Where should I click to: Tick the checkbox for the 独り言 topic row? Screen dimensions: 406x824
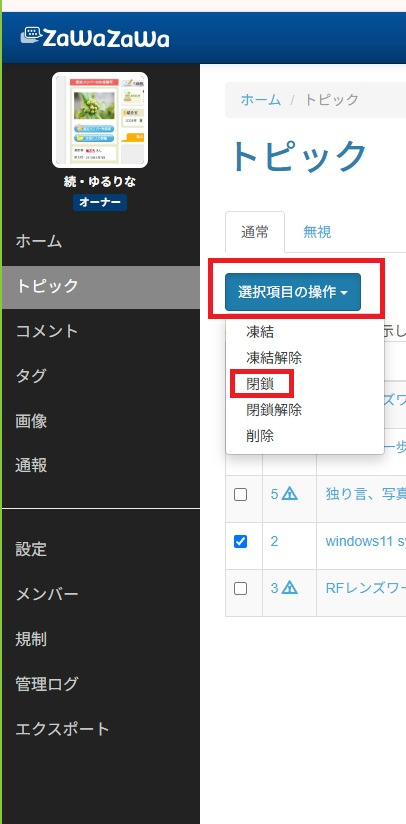tap(240, 495)
